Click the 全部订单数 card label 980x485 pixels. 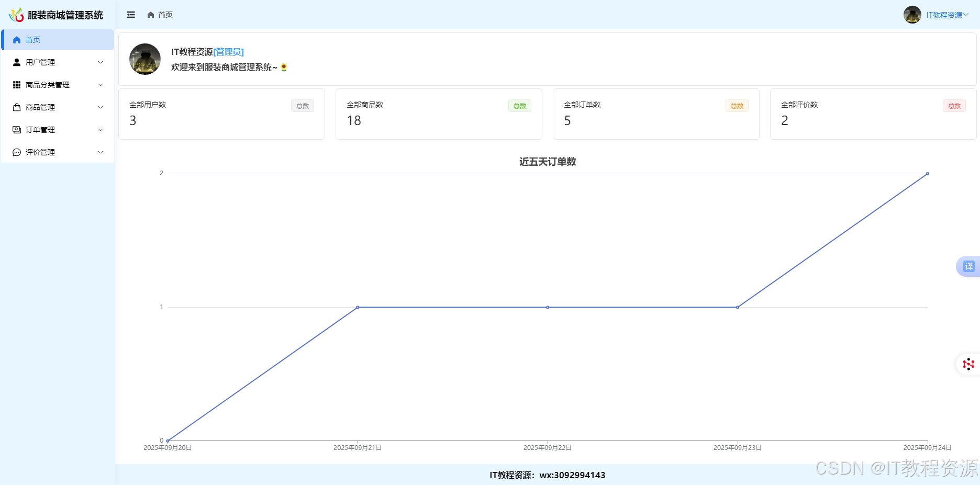pos(582,105)
